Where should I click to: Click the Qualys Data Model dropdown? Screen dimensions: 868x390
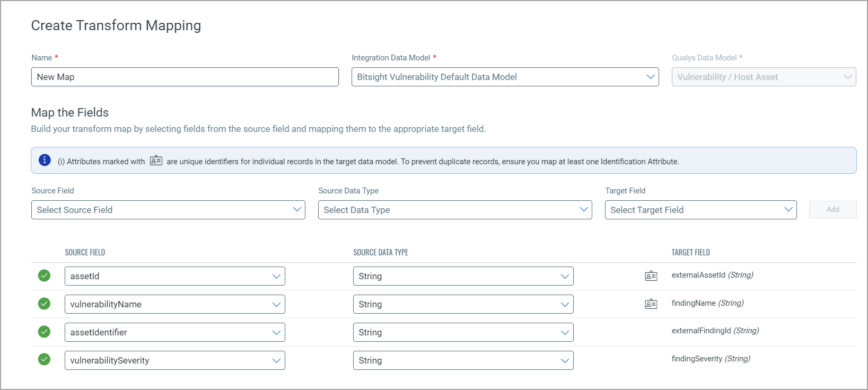(764, 77)
